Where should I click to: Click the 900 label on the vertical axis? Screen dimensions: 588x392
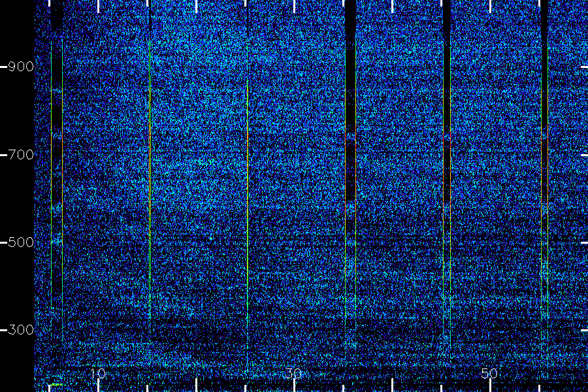click(x=21, y=67)
